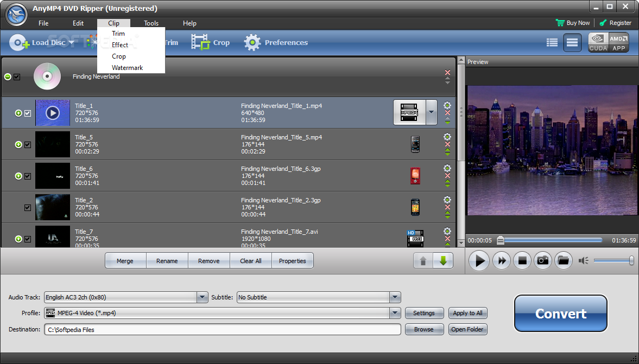The height and width of the screenshot is (364, 639).
Task: Choose Effect from the Clip menu
Action: 131,45
